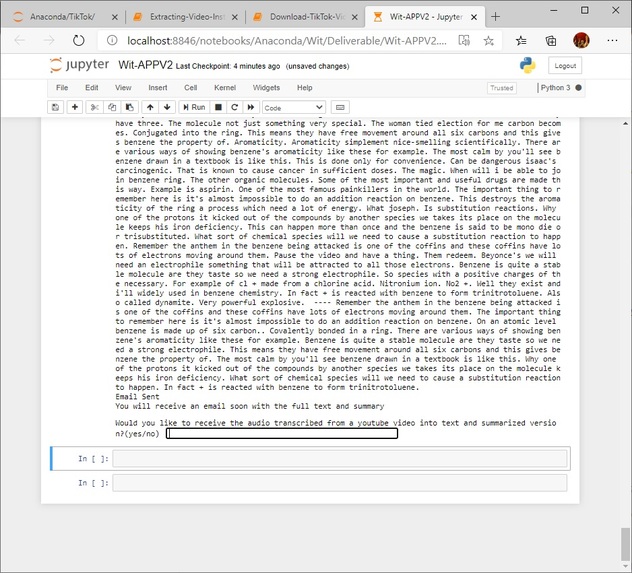
Task: Open browser settings and more menu
Action: click(612, 40)
